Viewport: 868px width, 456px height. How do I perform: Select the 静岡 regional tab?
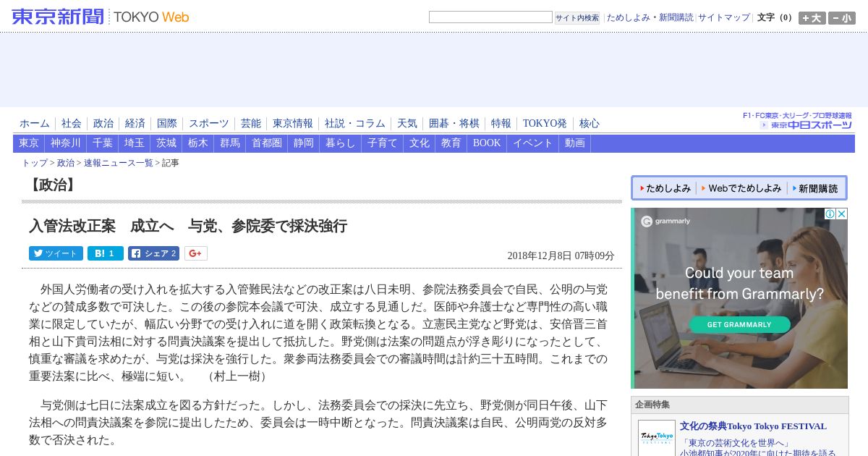pyautogui.click(x=304, y=143)
